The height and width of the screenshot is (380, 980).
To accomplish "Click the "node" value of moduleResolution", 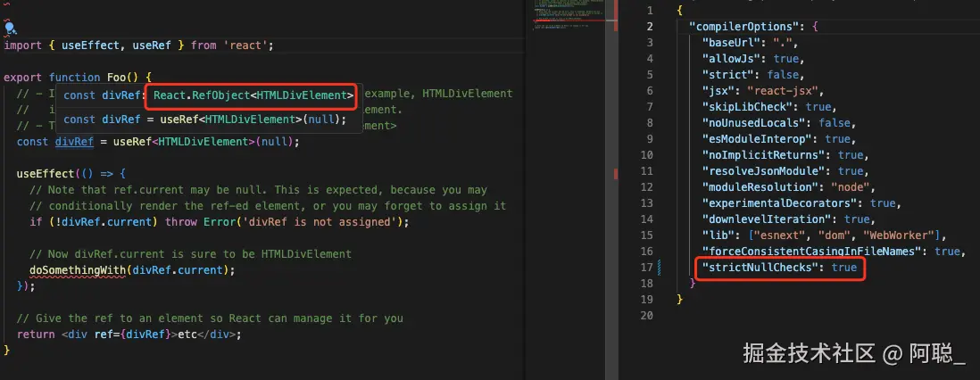I will (851, 186).
